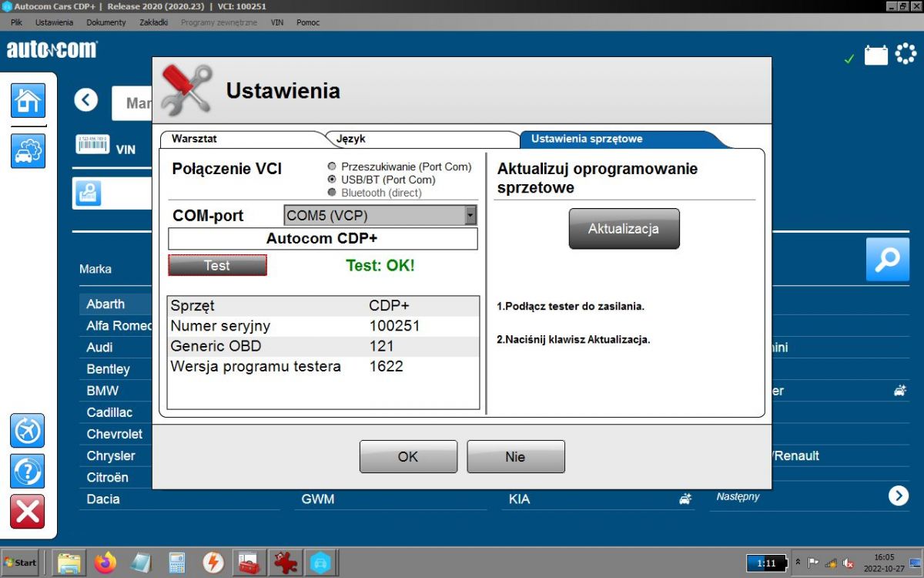Click the Windows Start button
This screenshot has height=578, width=924.
tap(21, 563)
